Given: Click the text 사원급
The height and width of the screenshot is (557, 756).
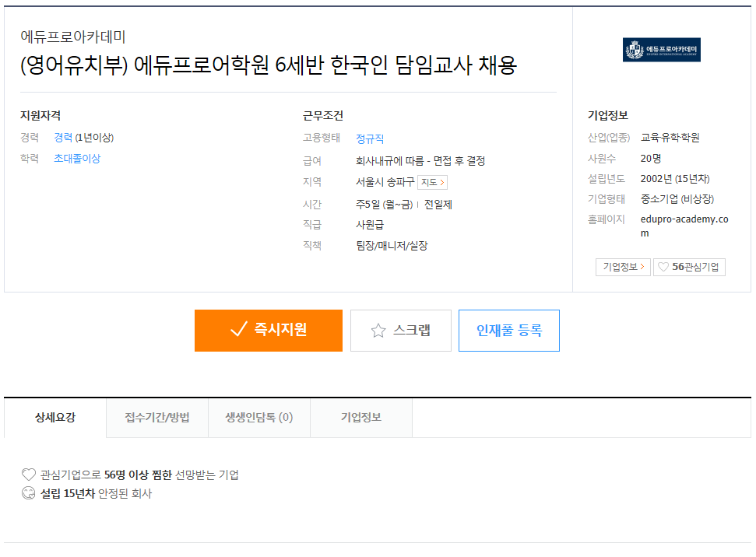Looking at the screenshot, I should [x=370, y=225].
